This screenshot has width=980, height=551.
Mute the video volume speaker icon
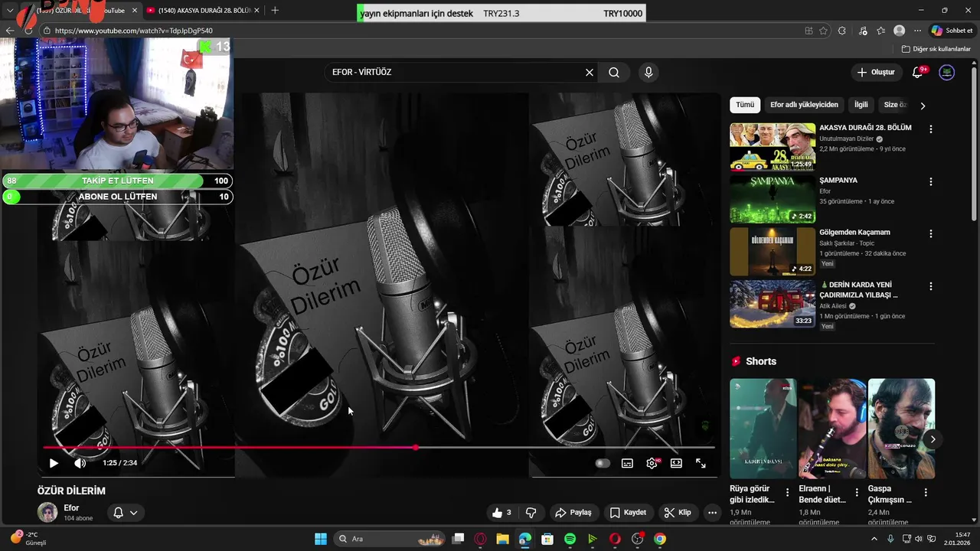[x=80, y=463]
